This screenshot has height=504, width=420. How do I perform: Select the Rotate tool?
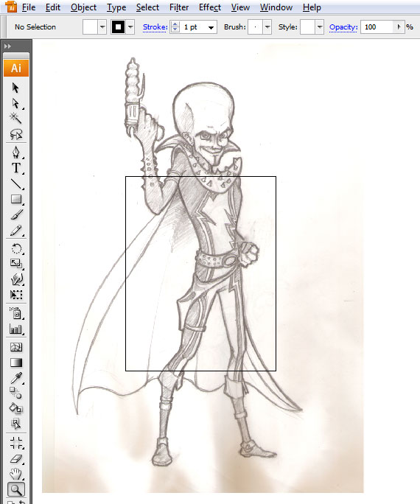point(15,248)
